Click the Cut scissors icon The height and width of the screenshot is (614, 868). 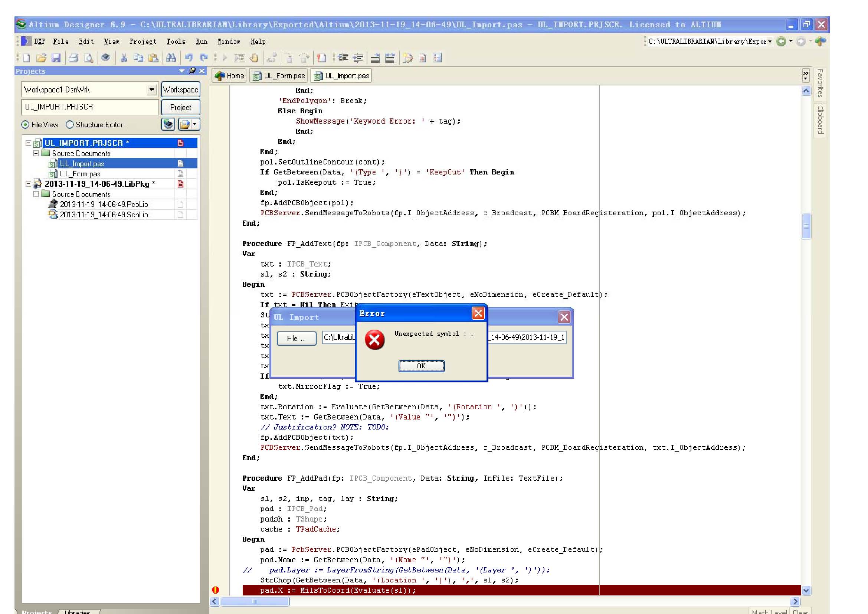click(x=124, y=58)
